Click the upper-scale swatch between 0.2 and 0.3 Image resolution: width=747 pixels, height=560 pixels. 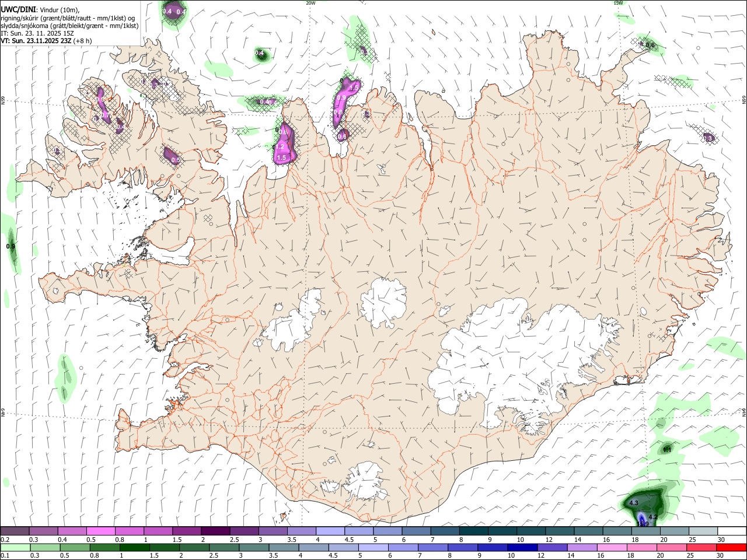15,531
